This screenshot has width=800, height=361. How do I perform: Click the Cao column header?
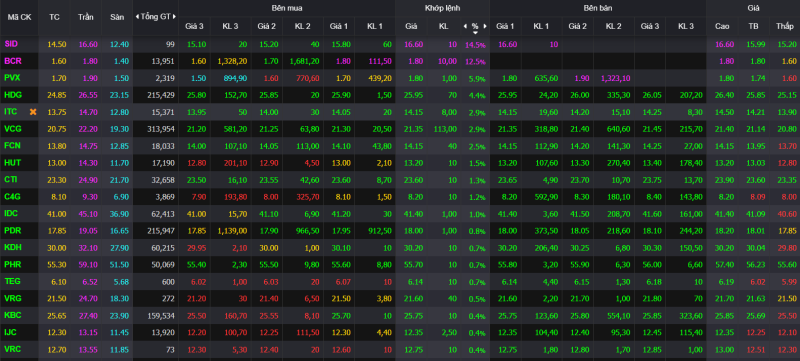point(722,26)
